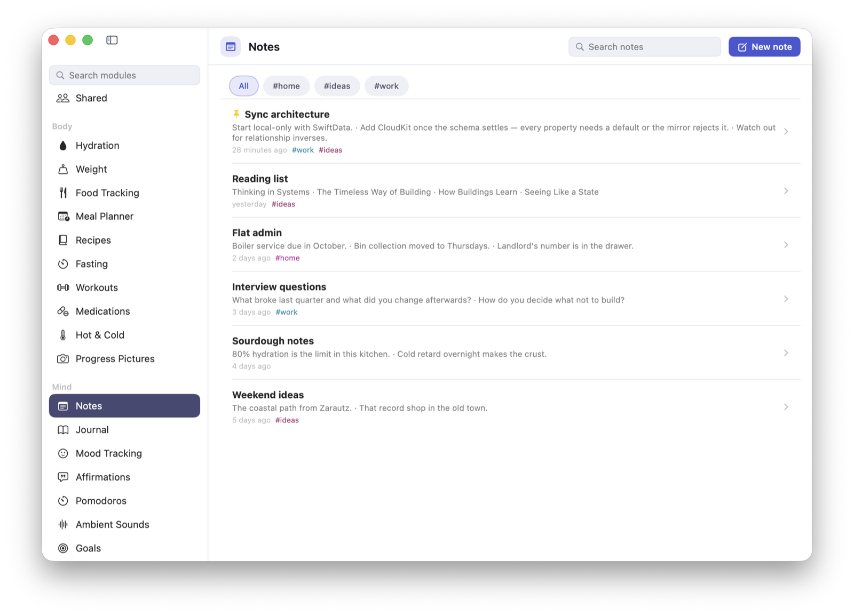Open Reading list note via chevron
Viewport: 854px width, 616px height.
click(x=786, y=191)
